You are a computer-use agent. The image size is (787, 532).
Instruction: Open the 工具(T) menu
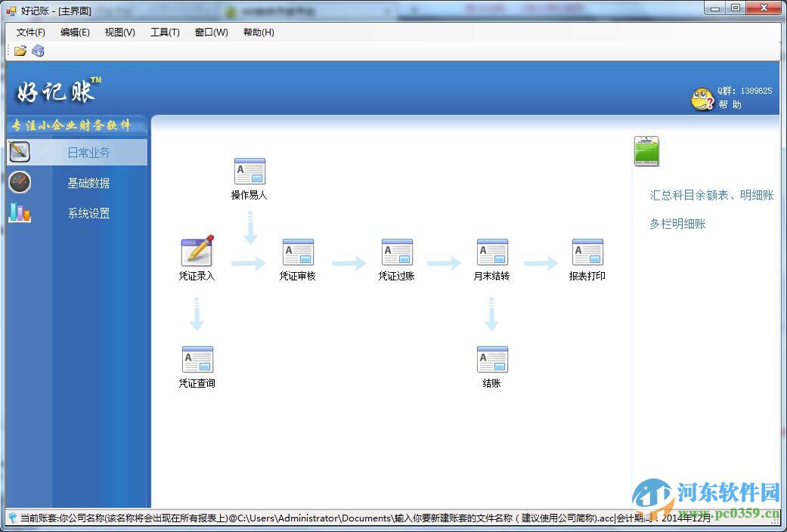click(x=164, y=32)
